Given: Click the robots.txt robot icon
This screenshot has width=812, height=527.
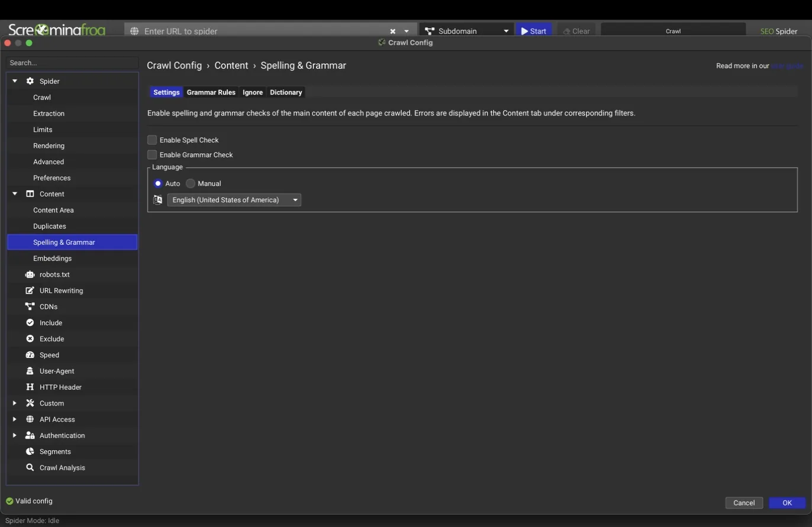Looking at the screenshot, I should pos(30,274).
